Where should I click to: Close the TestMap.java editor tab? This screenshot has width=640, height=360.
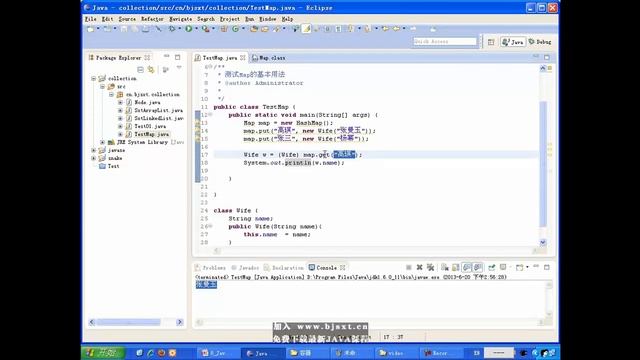coord(243,58)
